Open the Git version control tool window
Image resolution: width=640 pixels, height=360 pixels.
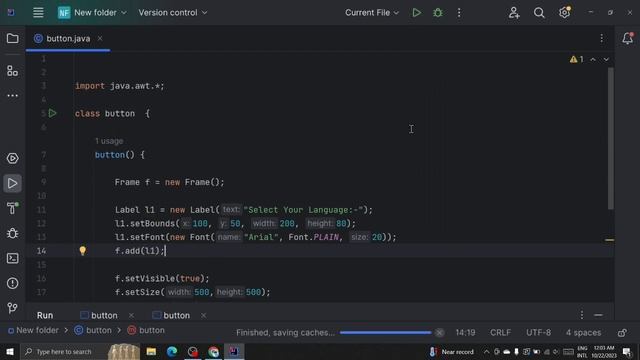tap(12, 307)
